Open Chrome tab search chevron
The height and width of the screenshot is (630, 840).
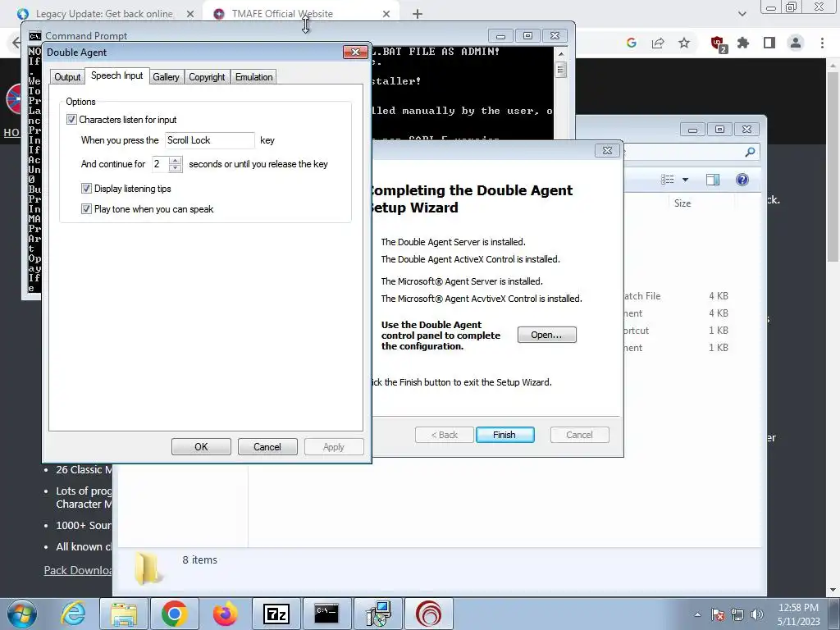742,14
